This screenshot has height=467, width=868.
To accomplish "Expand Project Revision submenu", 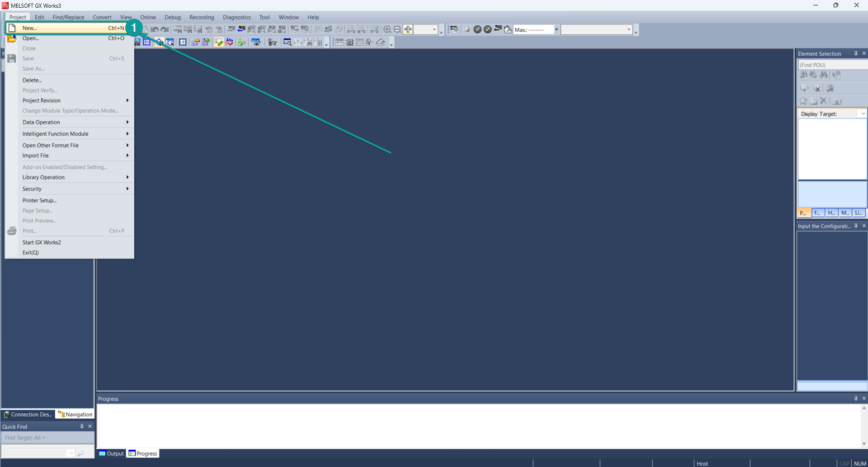I will 69,100.
